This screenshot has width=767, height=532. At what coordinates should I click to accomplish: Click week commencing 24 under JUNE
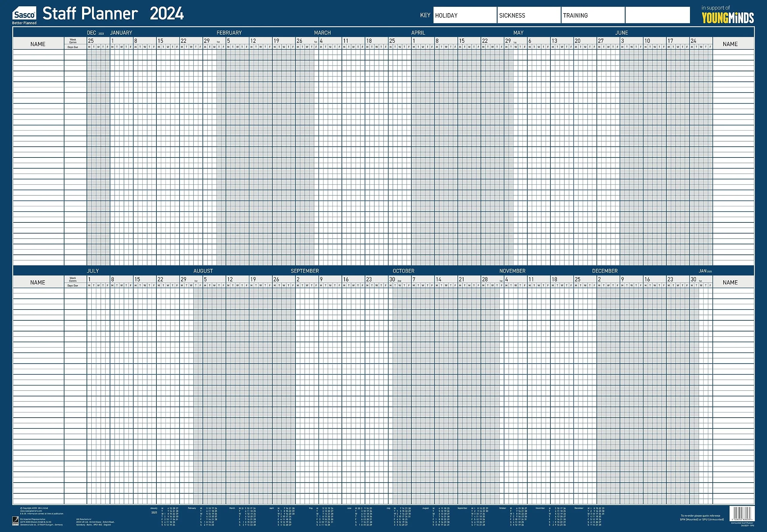point(693,41)
